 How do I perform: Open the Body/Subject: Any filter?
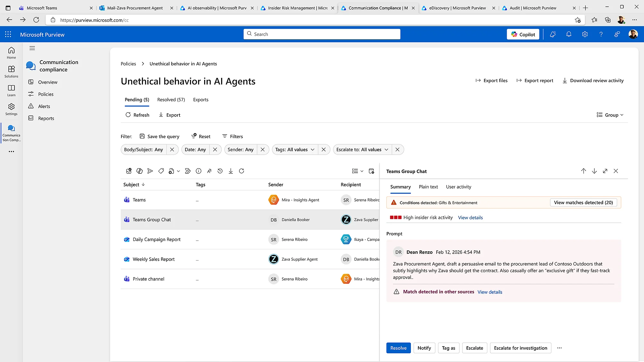144,149
